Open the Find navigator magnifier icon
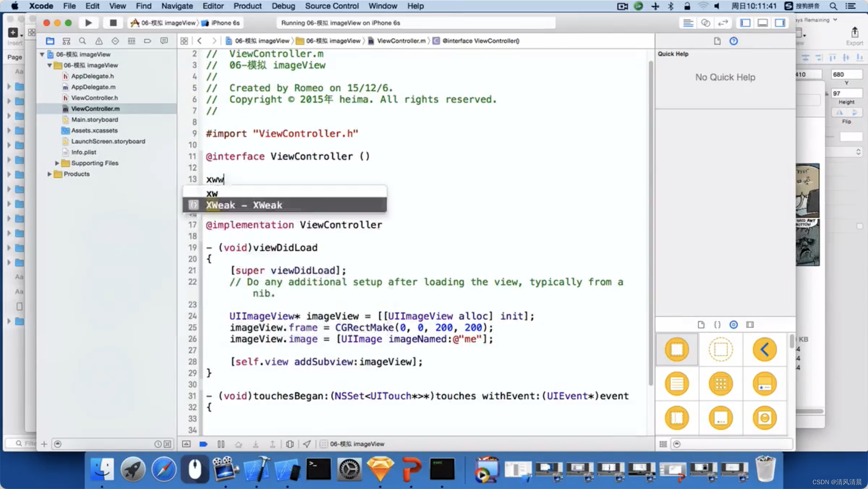The image size is (868, 489). (82, 41)
